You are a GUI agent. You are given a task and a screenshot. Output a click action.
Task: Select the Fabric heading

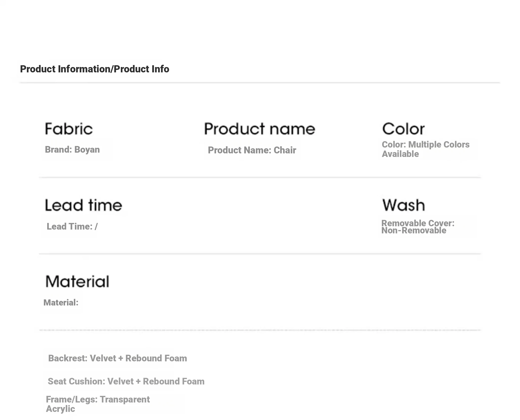click(69, 129)
